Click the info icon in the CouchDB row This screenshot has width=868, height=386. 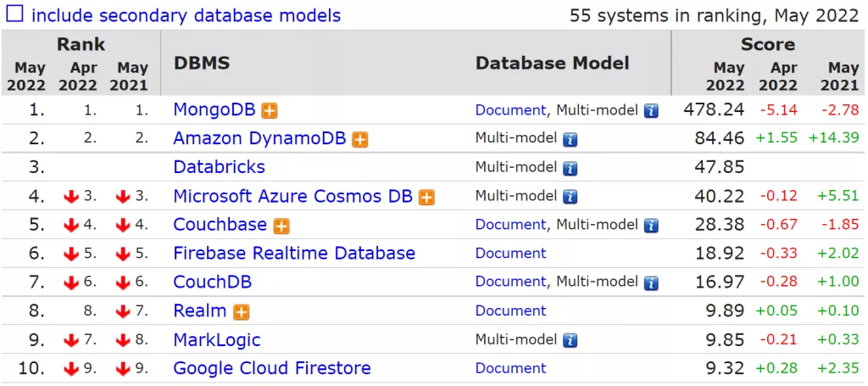(651, 283)
